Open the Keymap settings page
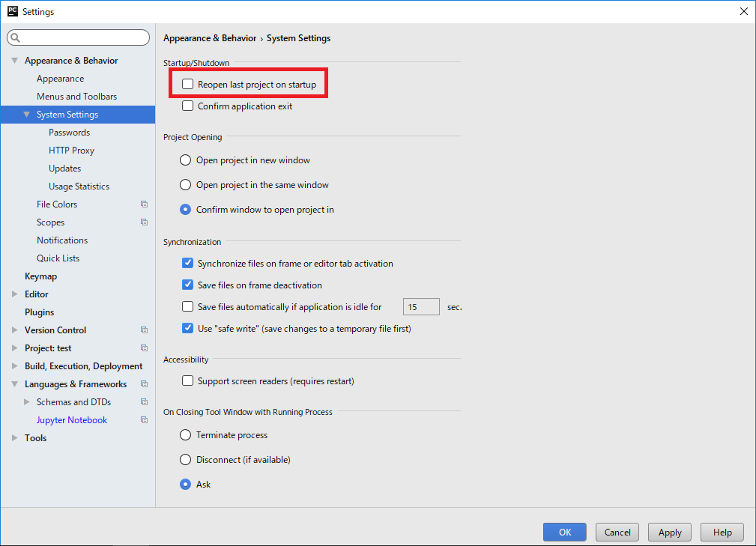This screenshot has width=756, height=546. tap(40, 276)
